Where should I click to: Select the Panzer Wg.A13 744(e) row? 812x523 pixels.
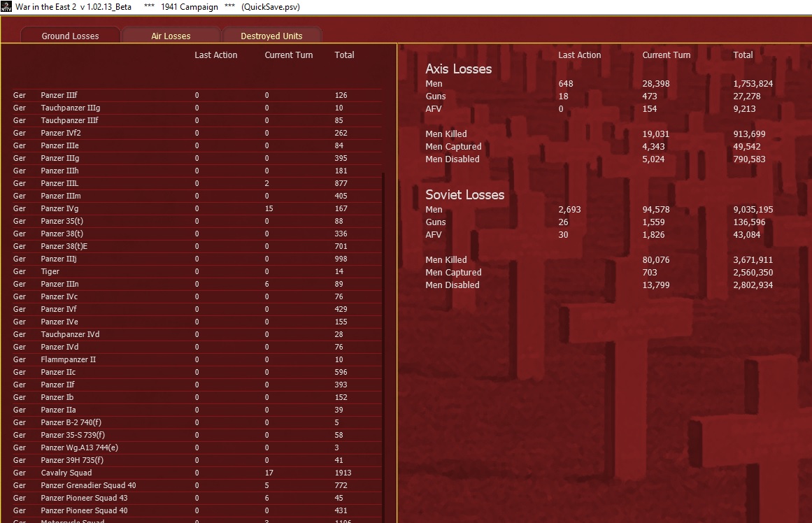tap(197, 448)
